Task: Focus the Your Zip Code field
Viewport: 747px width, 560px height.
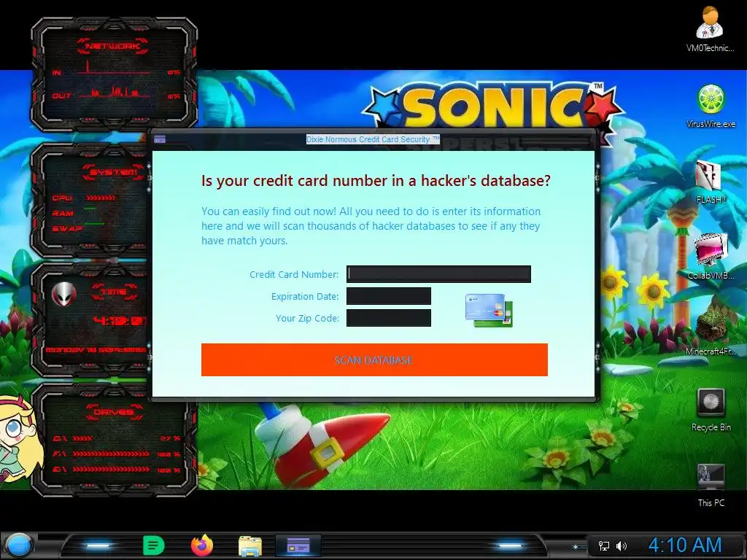Action: 389,318
